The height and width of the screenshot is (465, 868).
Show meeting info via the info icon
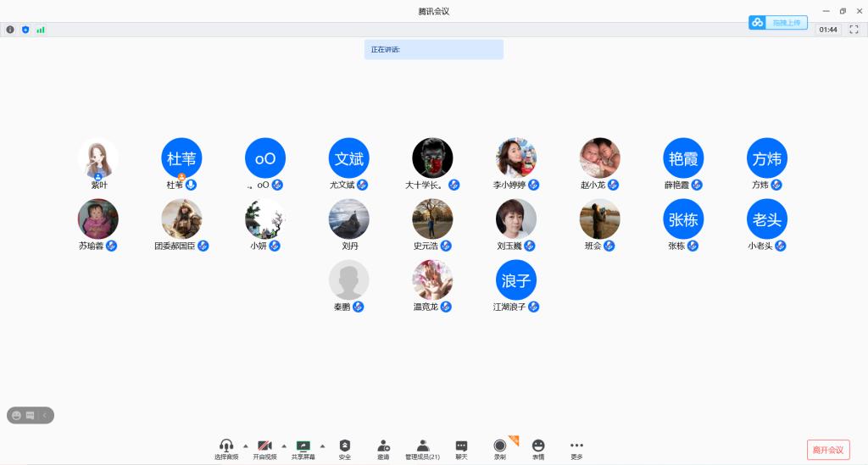click(x=11, y=30)
